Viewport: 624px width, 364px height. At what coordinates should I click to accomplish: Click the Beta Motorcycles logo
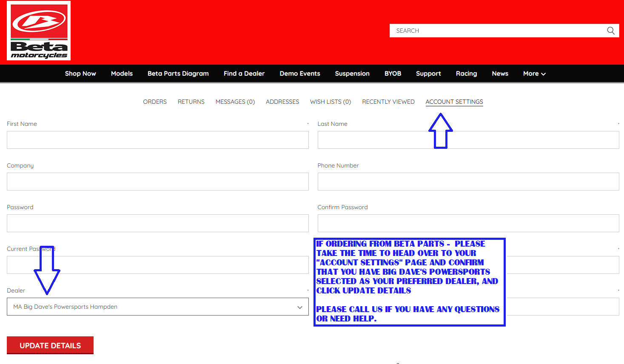coord(39,31)
